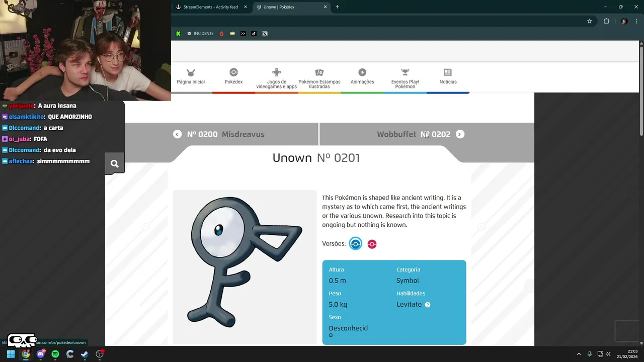Open the red flame bookmark icon
The image size is (644, 362).
tap(221, 34)
